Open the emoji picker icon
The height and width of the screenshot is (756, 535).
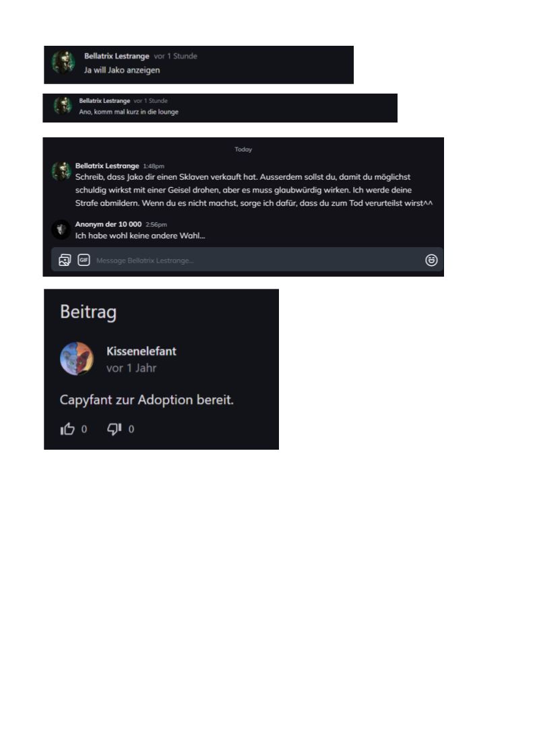coord(431,261)
